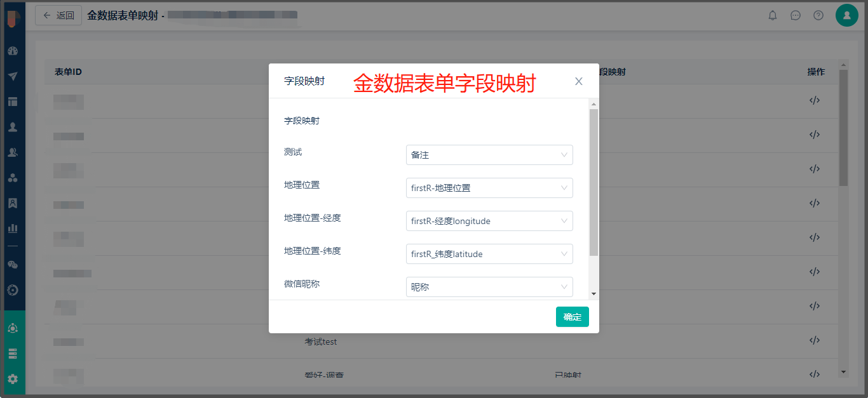The image size is (868, 398).
Task: Click the code icon in the 考试test row
Action: 815,340
